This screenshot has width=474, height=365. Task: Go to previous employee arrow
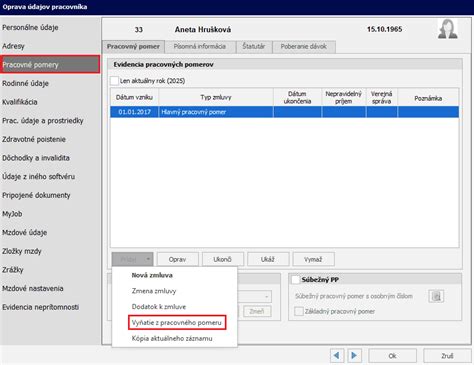coord(337,356)
